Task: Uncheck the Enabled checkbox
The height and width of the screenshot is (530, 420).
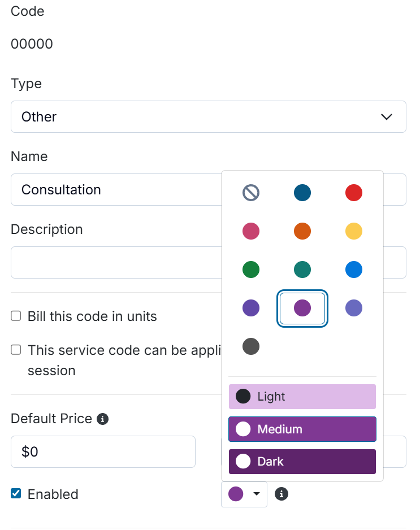Action: [x=16, y=494]
